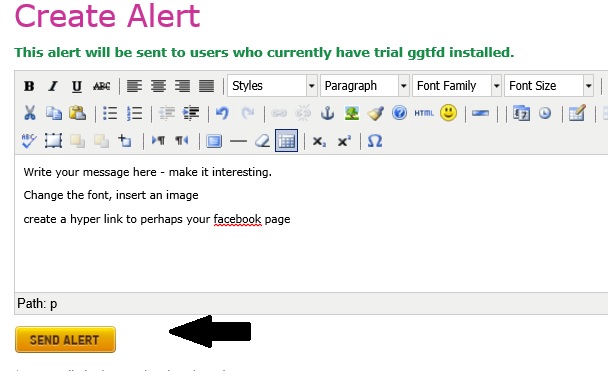Align text left
Screen dimensions: 608x371
(x=134, y=86)
